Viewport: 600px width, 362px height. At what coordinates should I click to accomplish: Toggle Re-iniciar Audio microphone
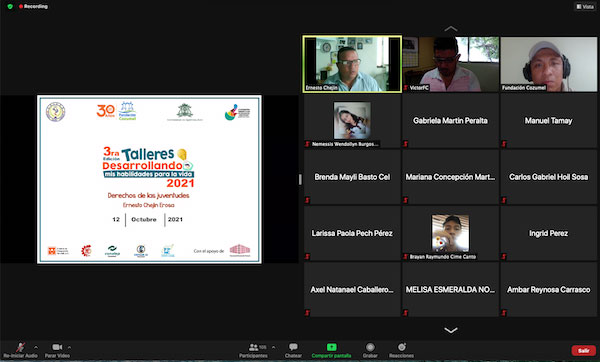tap(20, 347)
